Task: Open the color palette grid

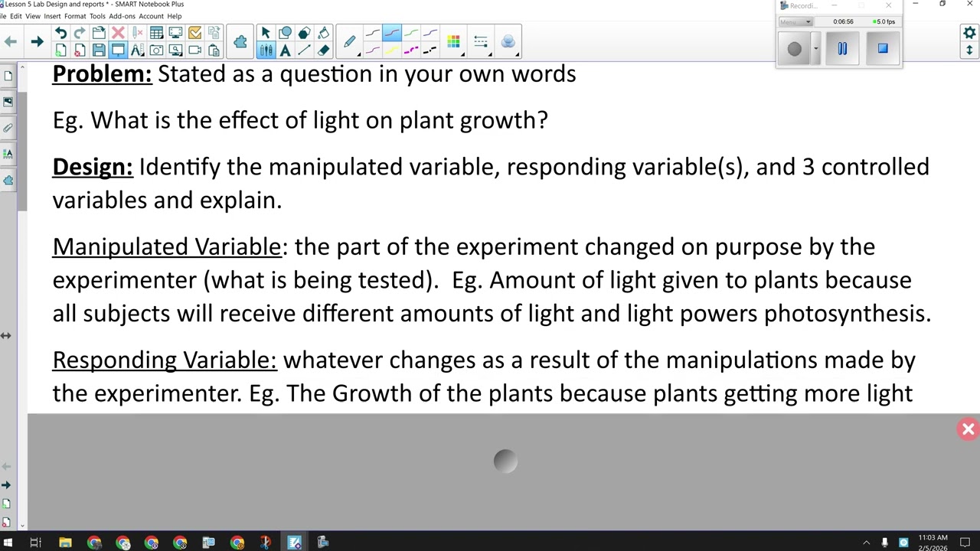Action: [453, 42]
